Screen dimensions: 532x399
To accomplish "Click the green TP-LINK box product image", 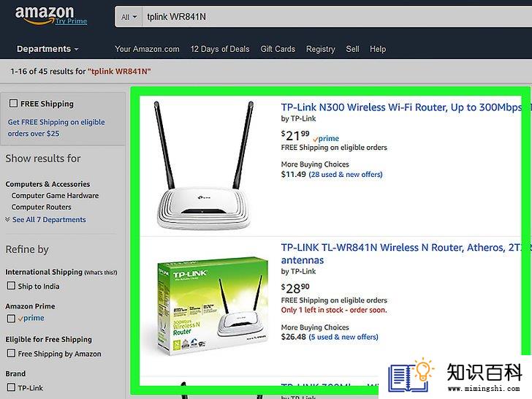I will [213, 305].
